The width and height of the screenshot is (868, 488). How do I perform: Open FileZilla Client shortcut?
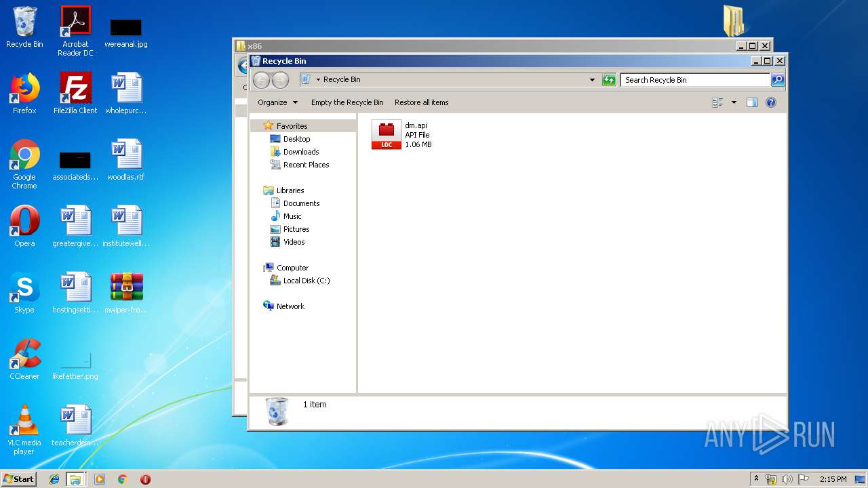75,94
